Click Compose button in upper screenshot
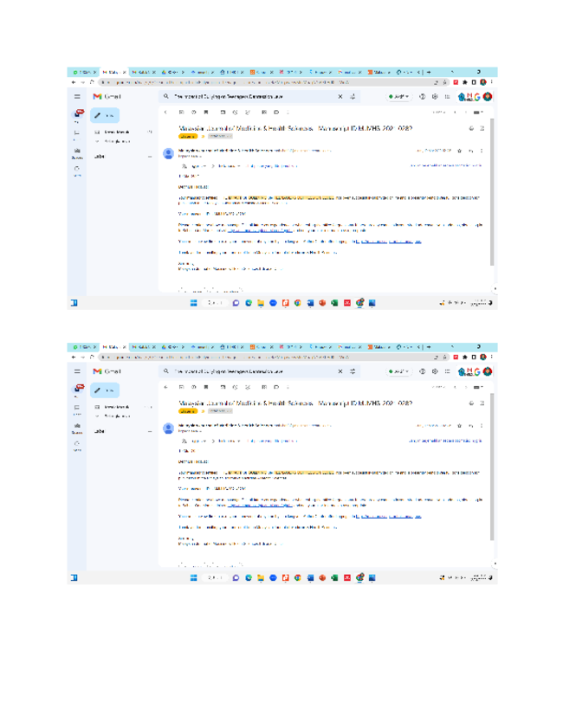563x728 pixels. pos(105,115)
